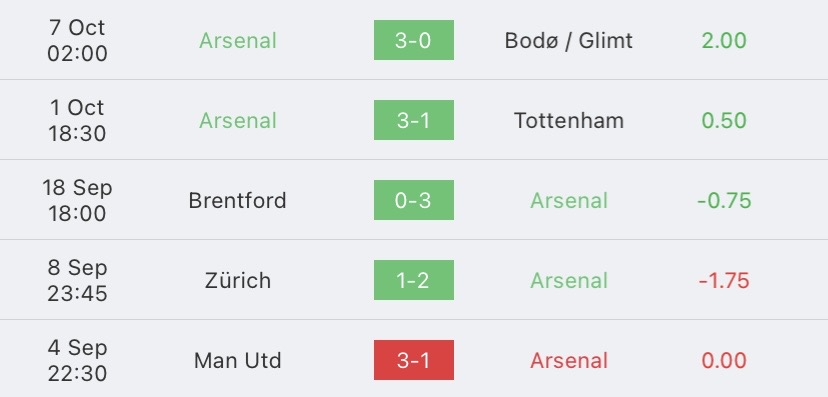Select the 4 Sep 22:30 match date

[x=77, y=361]
